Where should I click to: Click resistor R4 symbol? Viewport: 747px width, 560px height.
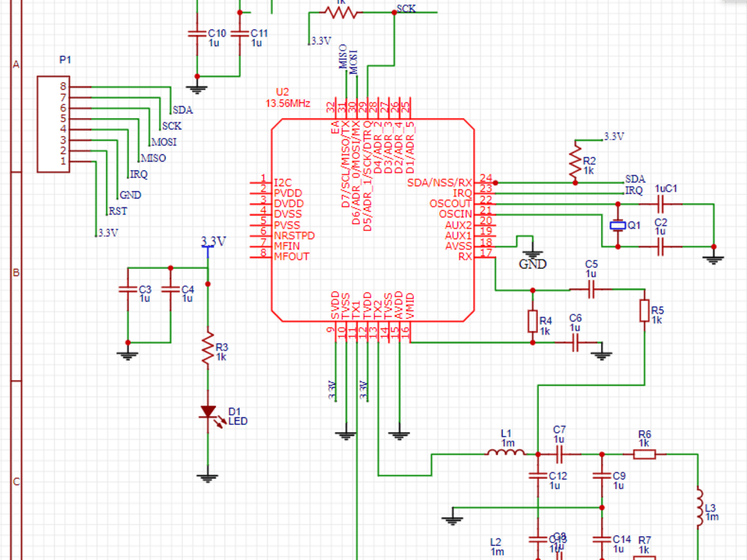(533, 321)
